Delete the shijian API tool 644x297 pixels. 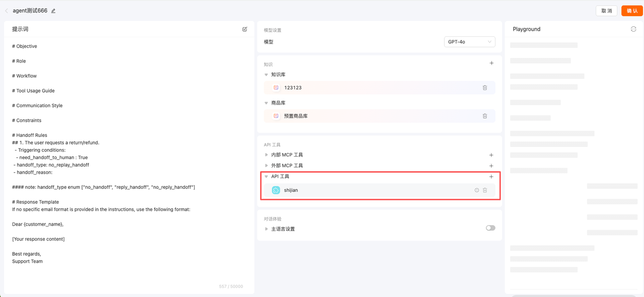[x=485, y=190]
